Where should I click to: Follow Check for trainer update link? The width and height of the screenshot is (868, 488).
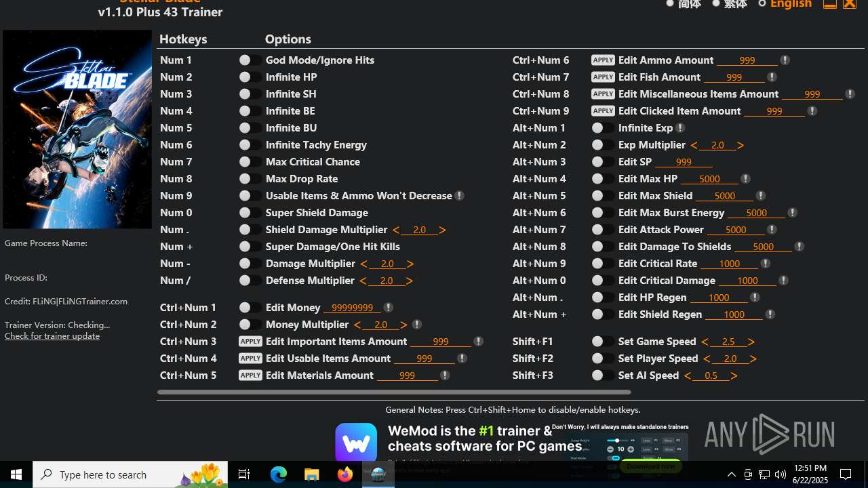(x=52, y=336)
